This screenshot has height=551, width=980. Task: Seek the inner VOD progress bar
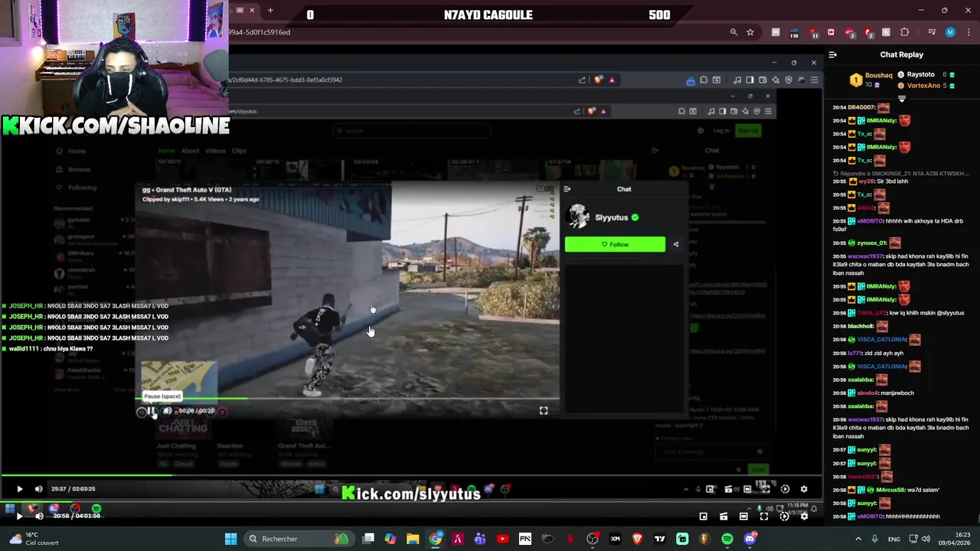tap(411, 476)
